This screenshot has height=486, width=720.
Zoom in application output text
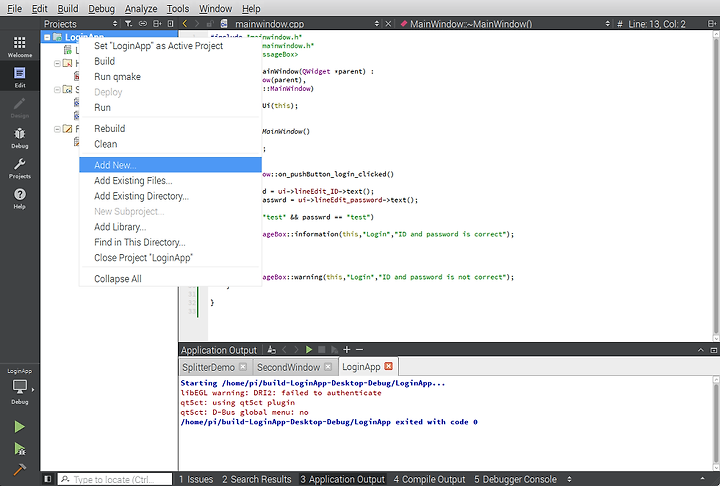coord(347,350)
